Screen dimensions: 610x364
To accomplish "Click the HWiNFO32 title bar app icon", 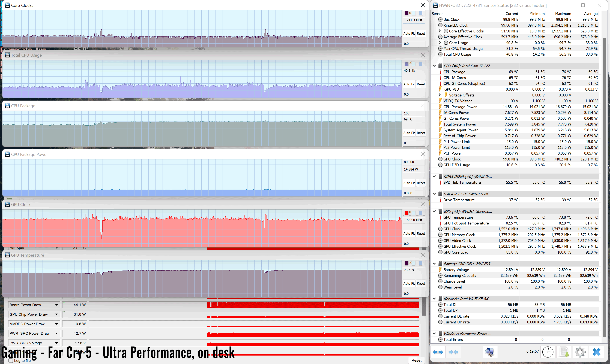I will point(435,5).
